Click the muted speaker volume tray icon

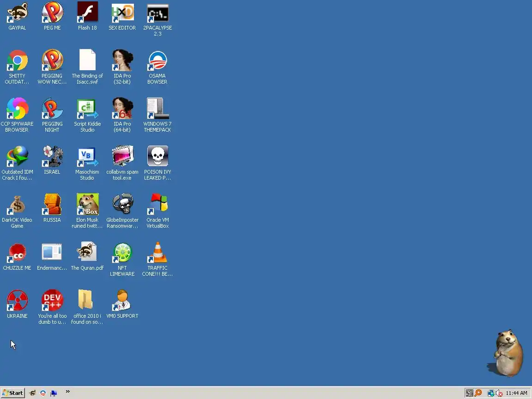coord(499,393)
